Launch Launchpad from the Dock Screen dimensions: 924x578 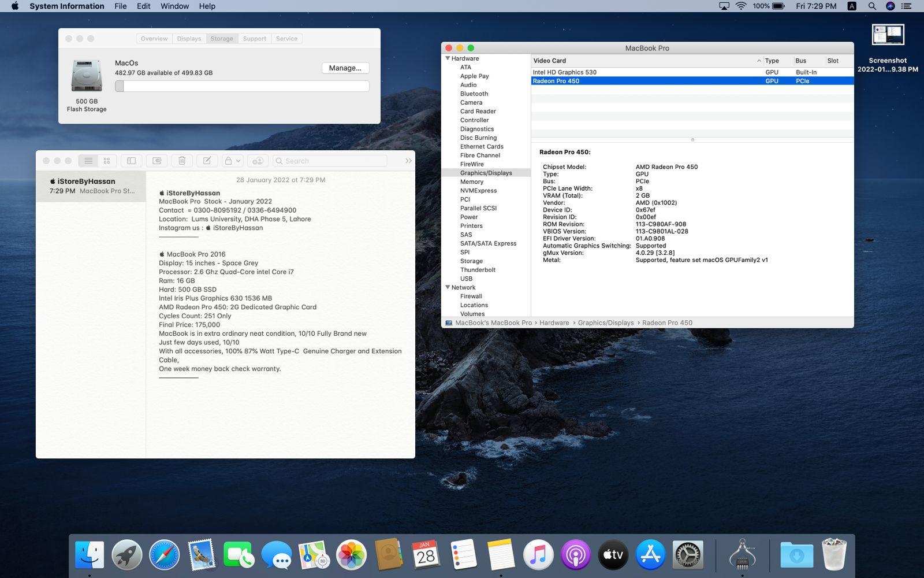(x=127, y=555)
